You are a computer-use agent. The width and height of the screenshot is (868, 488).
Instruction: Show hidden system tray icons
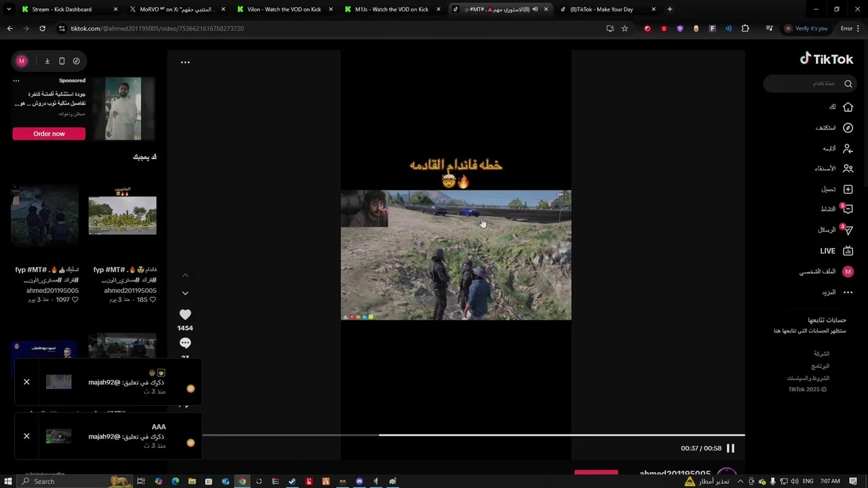click(740, 481)
